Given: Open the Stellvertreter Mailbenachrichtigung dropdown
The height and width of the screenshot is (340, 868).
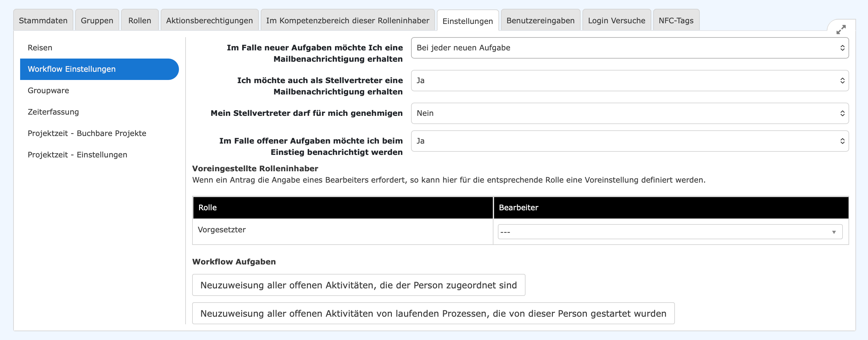Looking at the screenshot, I should (x=629, y=80).
